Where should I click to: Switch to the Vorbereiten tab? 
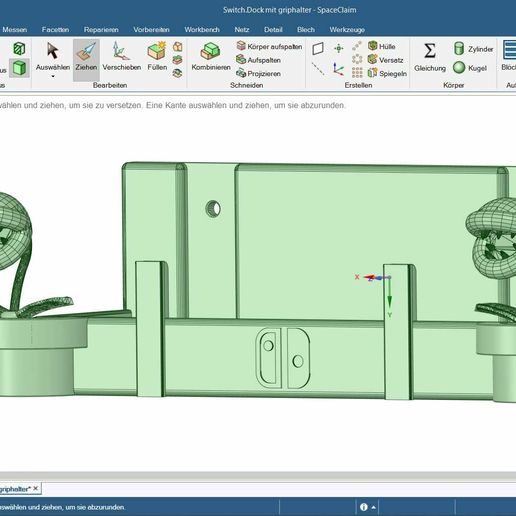[151, 30]
